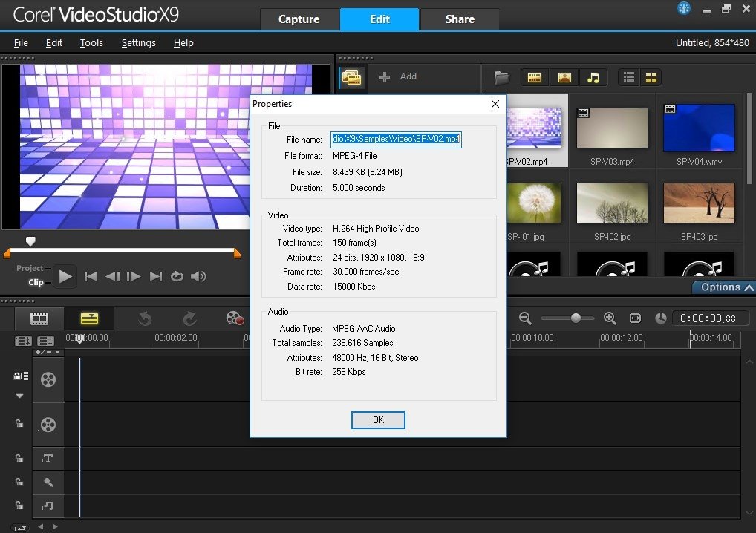This screenshot has width=756, height=533.
Task: Open ripple editing options dropdown arrow
Action: point(19,396)
